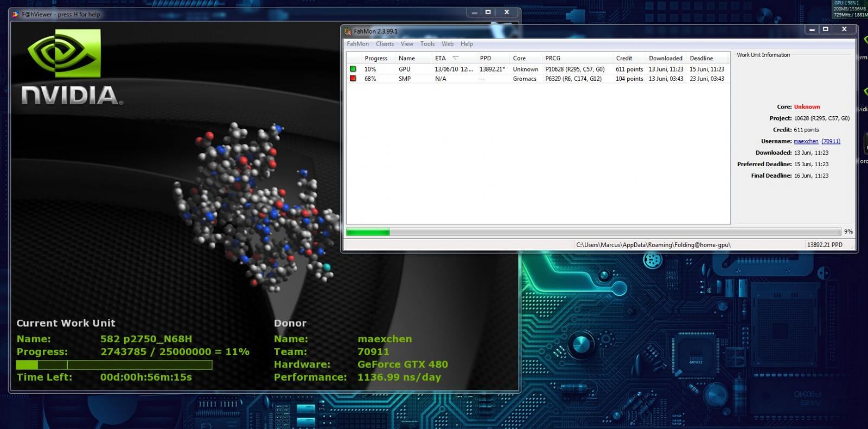
Task: Sort clients by Deadline column header
Action: pos(707,58)
